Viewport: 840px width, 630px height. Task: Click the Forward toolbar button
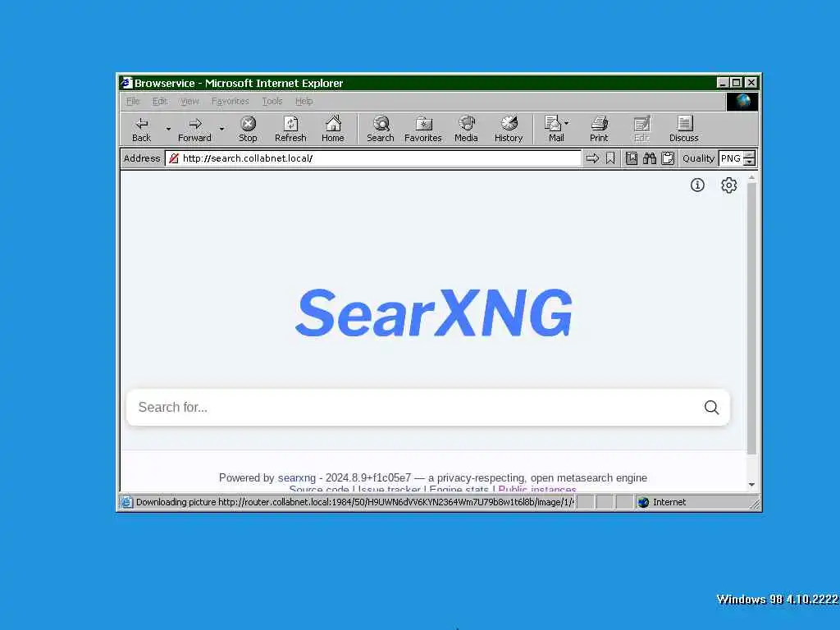coord(194,130)
